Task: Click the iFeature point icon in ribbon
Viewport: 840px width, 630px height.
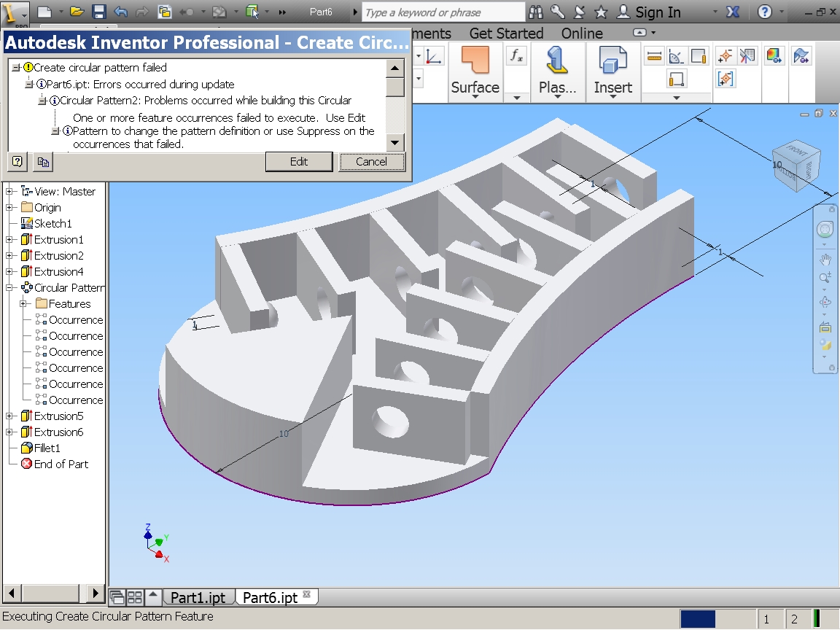Action: 726,55
